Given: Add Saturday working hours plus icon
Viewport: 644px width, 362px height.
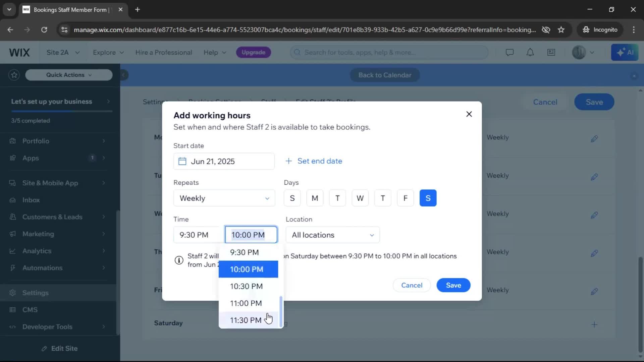Looking at the screenshot, I should pos(594,324).
